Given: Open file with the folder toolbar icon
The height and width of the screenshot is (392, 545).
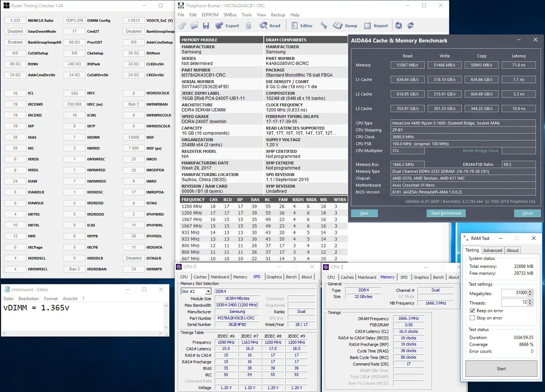Looking at the screenshot, I should coord(194,25).
